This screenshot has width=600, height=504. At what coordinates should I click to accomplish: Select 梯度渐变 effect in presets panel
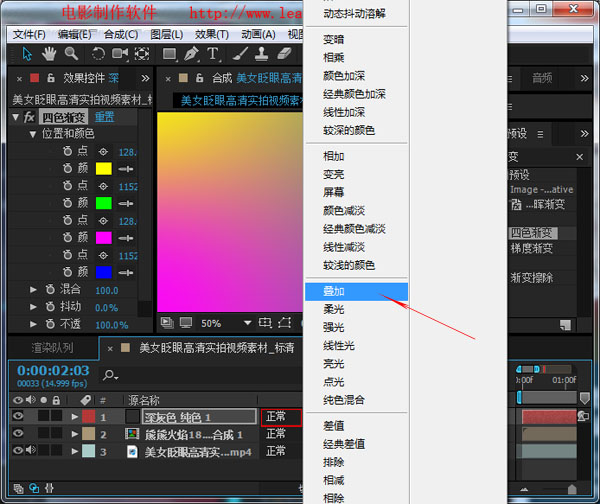(532, 249)
